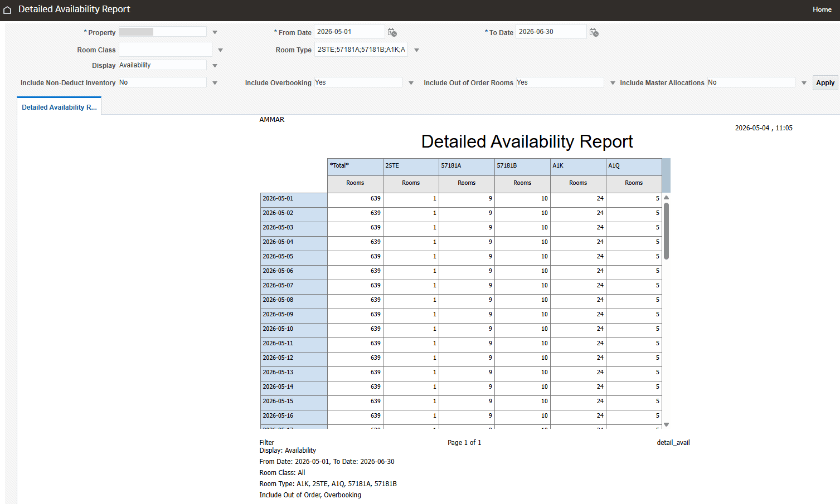Click the Room Class input field
The width and height of the screenshot is (840, 504).
pos(165,50)
